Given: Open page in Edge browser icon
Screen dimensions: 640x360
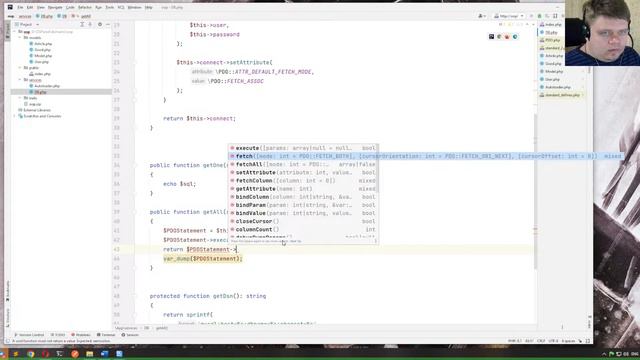Looking at the screenshot, I should click(515, 37).
